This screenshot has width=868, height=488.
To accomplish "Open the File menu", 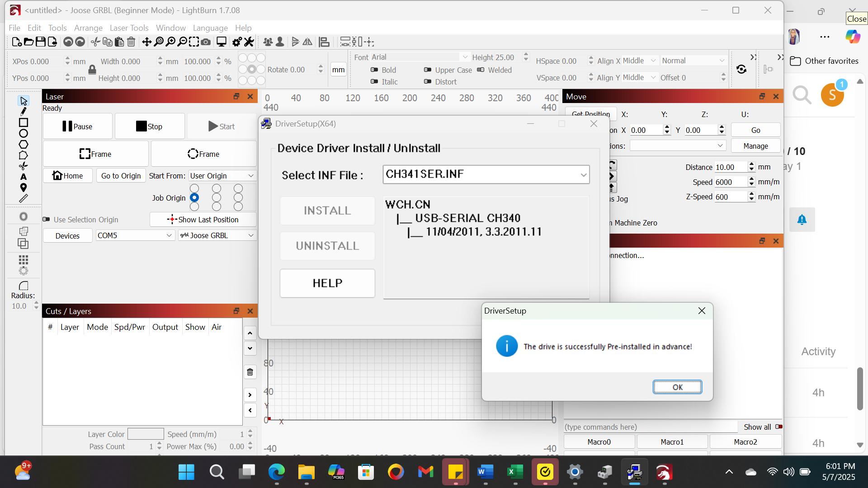I will [x=14, y=28].
